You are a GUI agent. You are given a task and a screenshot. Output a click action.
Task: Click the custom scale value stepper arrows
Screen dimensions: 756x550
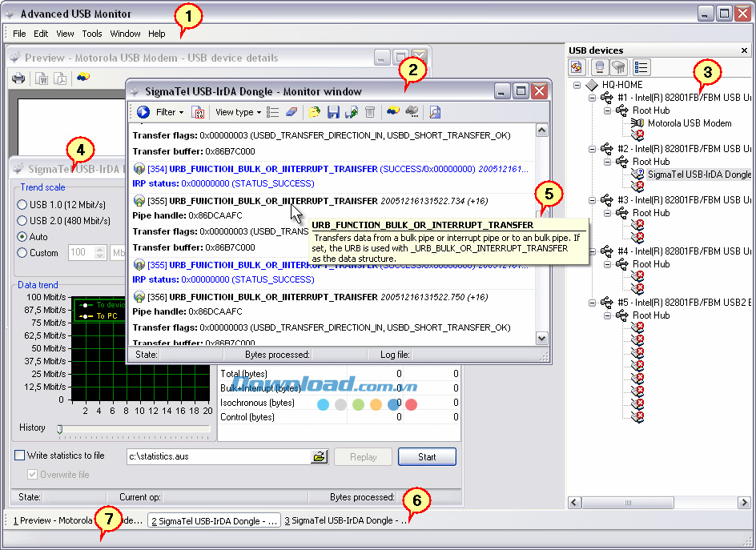click(x=100, y=253)
